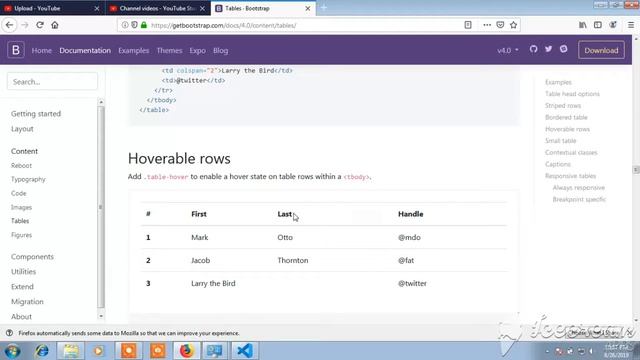Viewport: 640px width, 360px height.
Task: Open the Themes nav link
Action: (169, 51)
